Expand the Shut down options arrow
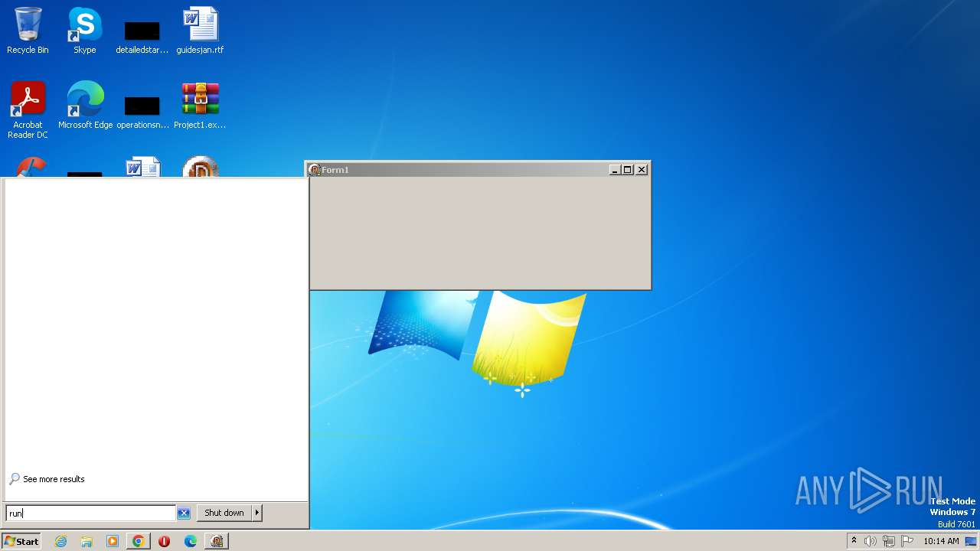 tap(257, 513)
